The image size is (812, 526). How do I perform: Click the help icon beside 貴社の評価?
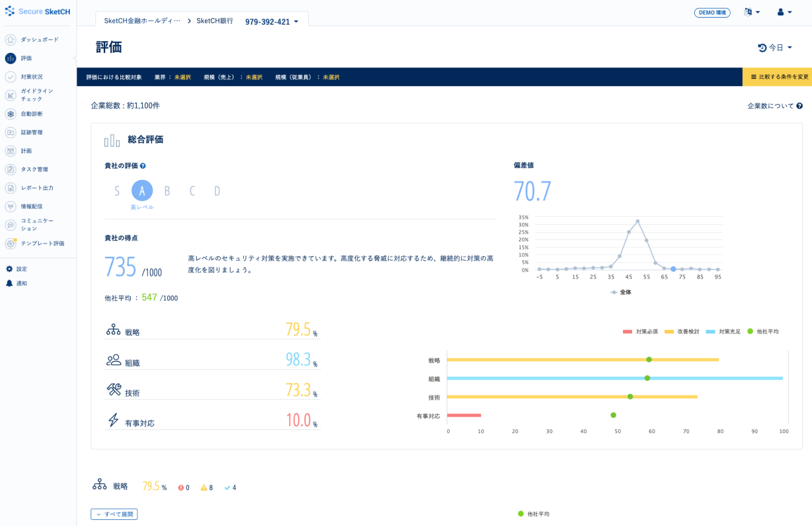pos(143,166)
